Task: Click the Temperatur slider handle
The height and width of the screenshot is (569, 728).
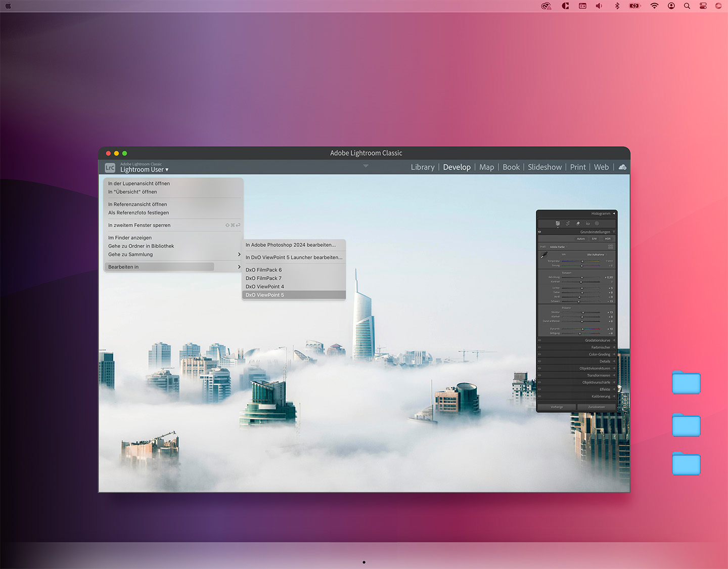Action: click(582, 261)
